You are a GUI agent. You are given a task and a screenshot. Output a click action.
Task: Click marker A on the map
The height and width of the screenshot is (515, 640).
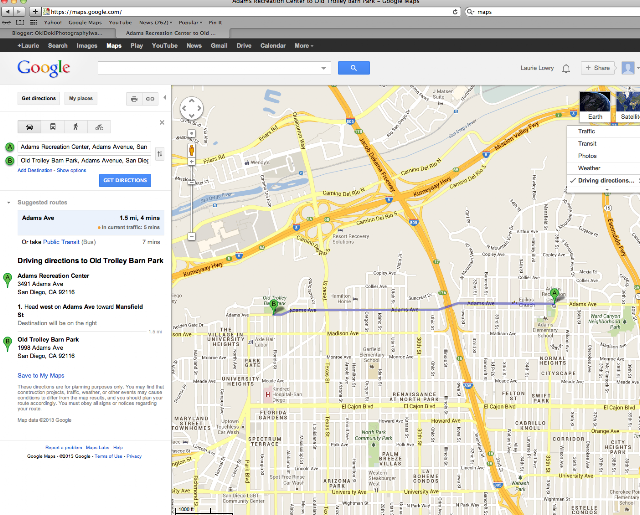click(x=554, y=295)
